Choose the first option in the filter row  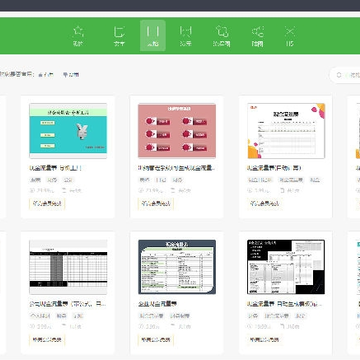46,75
